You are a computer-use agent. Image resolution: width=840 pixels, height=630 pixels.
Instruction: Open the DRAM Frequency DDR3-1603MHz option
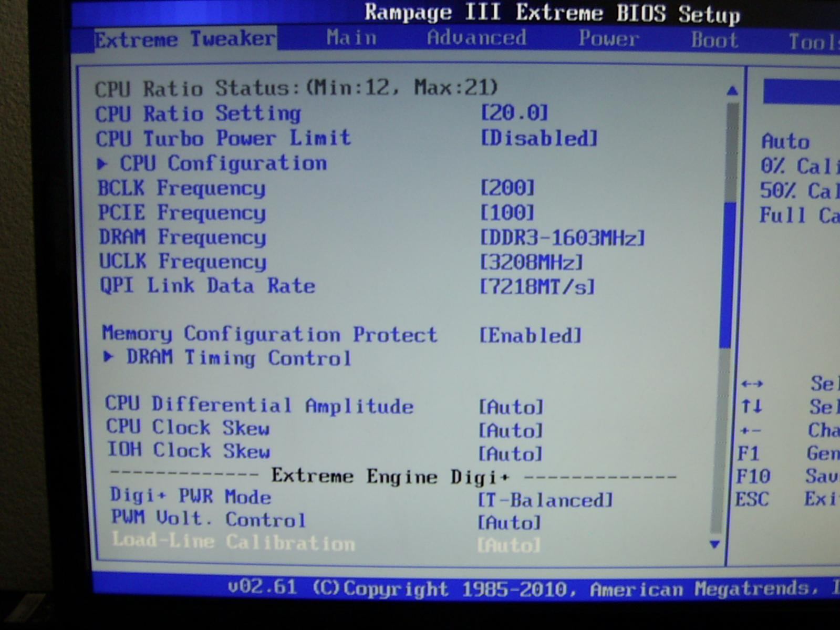(562, 238)
